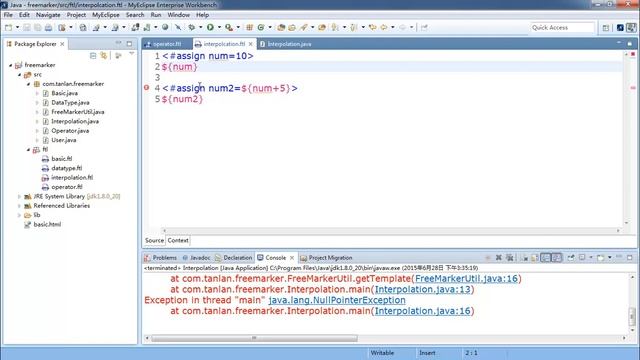Collapse the ftl folder node
Viewport: 640px width, 360px height.
point(28,149)
